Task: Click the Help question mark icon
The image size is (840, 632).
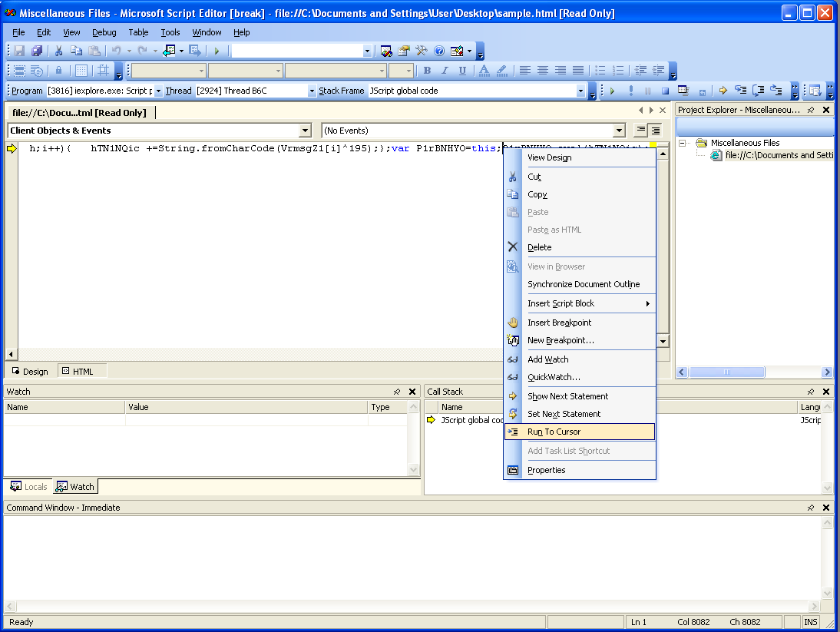Action: (439, 51)
